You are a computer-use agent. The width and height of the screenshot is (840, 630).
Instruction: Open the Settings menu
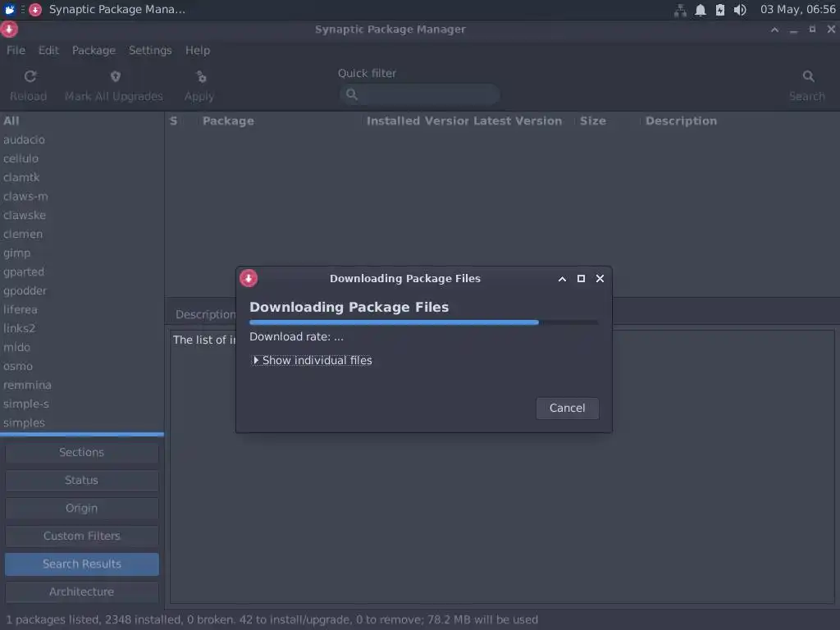150,50
